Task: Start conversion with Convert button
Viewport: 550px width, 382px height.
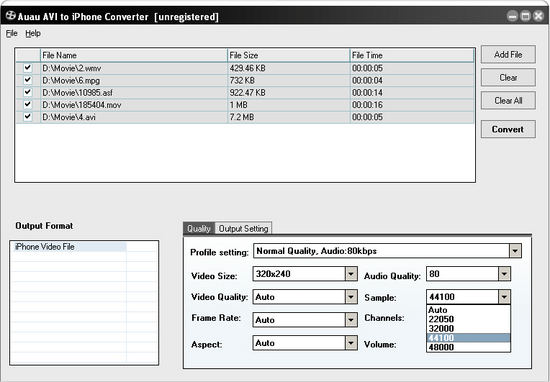Action: (x=508, y=129)
